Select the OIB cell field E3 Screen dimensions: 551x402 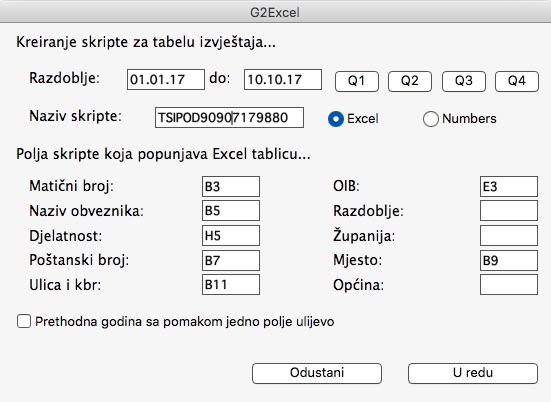[x=509, y=186]
